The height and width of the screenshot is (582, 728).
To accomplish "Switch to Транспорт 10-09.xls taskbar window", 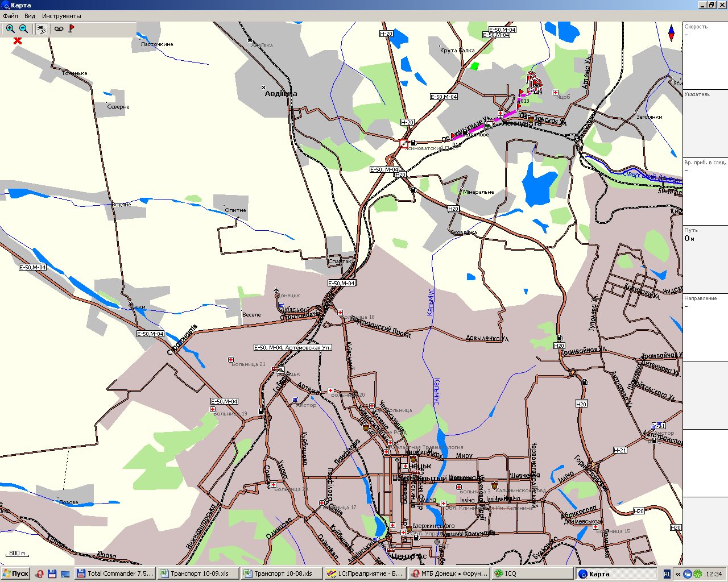I will pos(198,573).
